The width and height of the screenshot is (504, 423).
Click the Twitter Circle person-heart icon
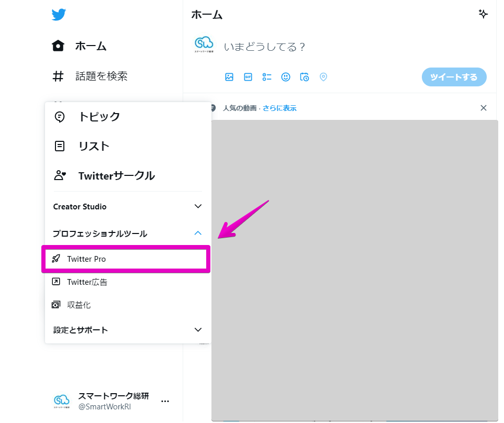60,175
